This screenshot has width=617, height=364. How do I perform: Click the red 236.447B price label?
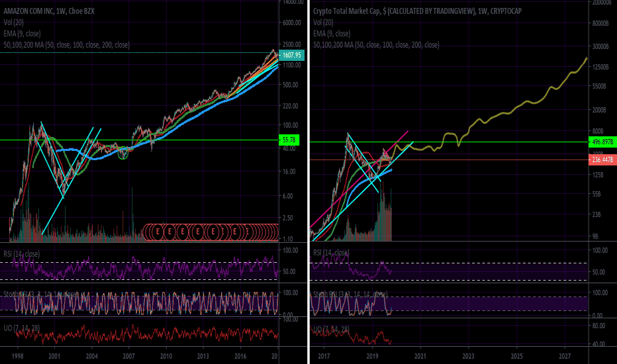(x=602, y=159)
